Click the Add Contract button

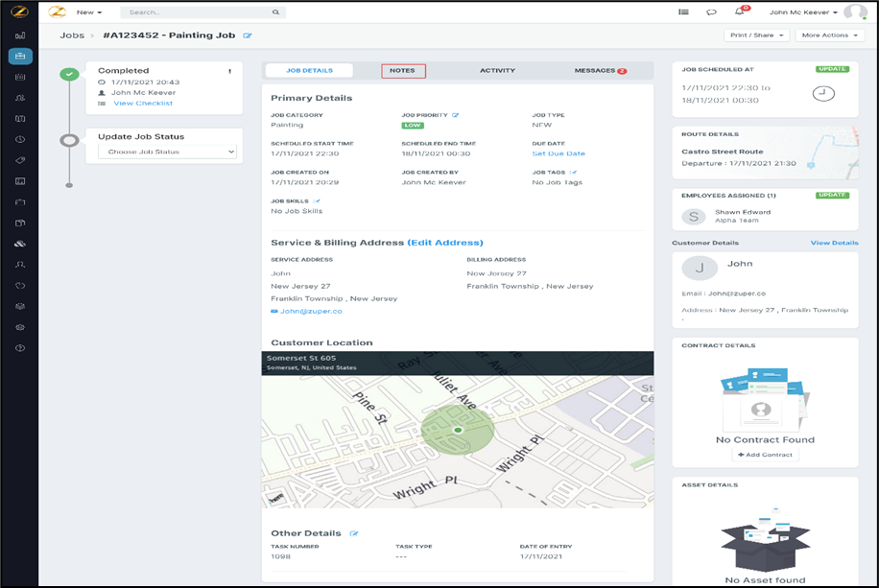point(765,455)
